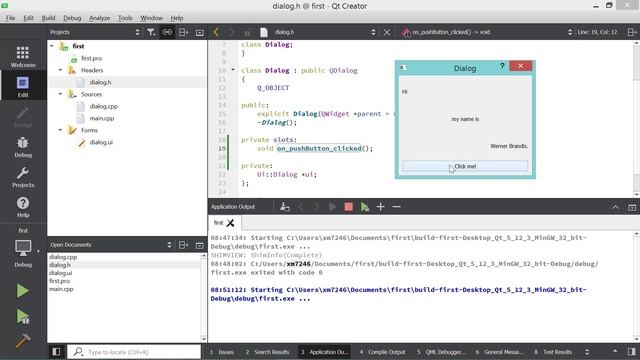Open the Projects mode with wrench icon
The height and width of the screenshot is (360, 640).
coord(23,177)
